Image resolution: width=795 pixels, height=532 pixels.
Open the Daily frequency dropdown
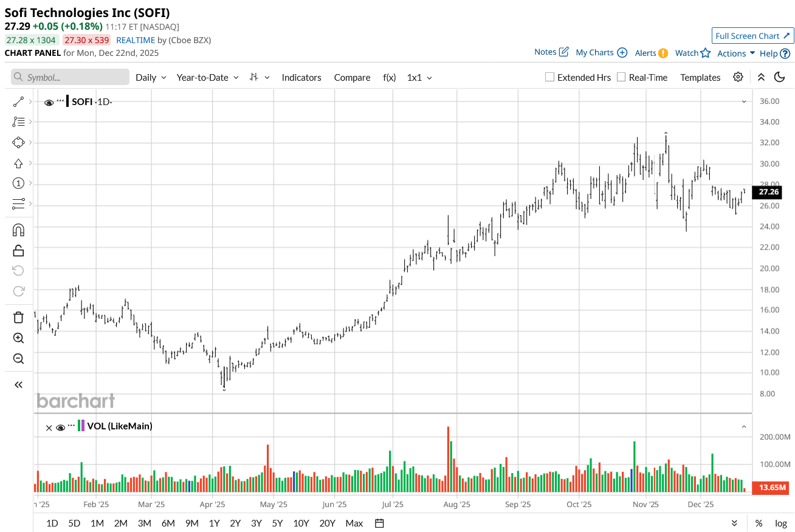(x=151, y=77)
